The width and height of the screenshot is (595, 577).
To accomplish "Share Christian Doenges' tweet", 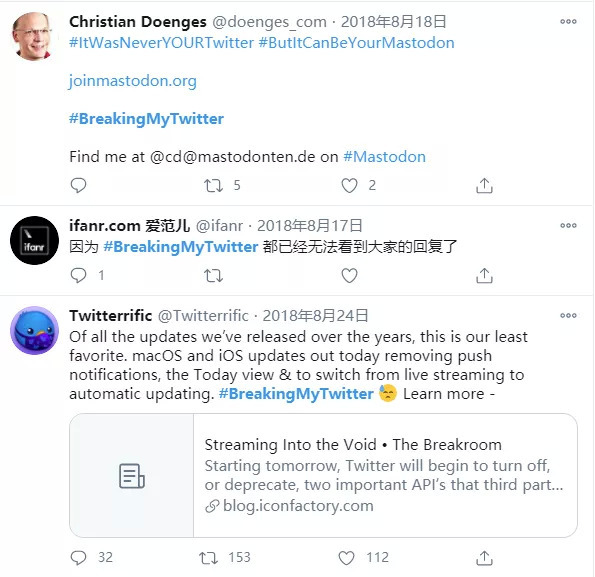I will point(484,186).
